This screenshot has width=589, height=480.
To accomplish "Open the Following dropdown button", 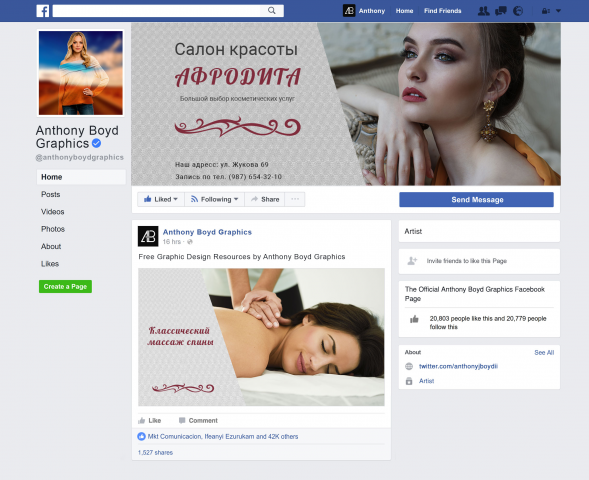I will 214,199.
